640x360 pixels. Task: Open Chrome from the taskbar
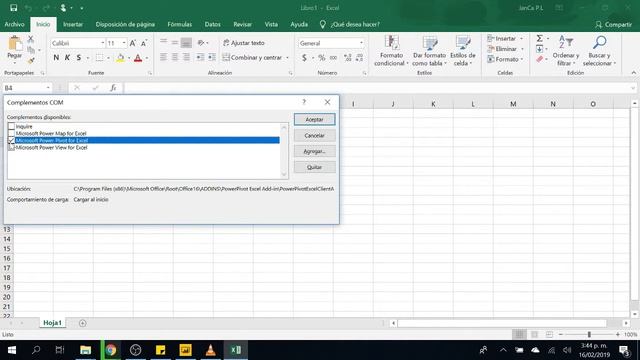(x=111, y=350)
